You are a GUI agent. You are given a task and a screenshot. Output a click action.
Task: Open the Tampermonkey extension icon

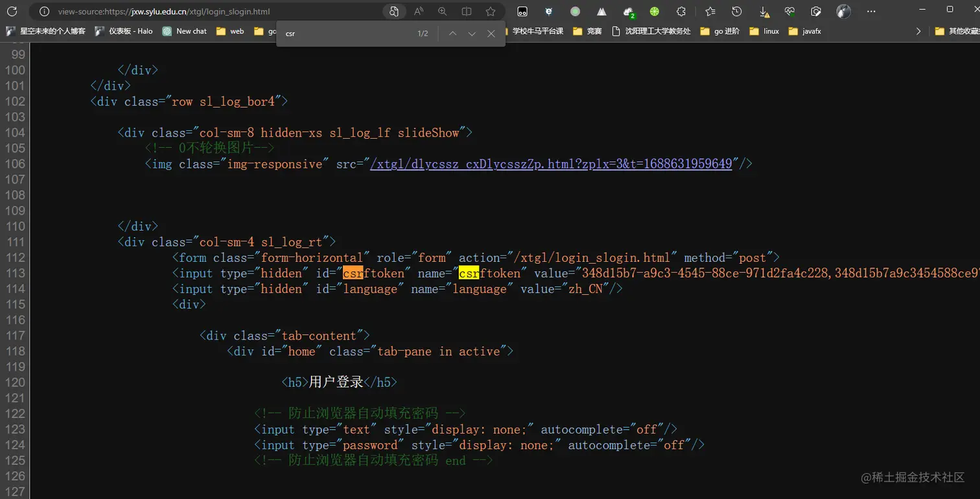522,11
